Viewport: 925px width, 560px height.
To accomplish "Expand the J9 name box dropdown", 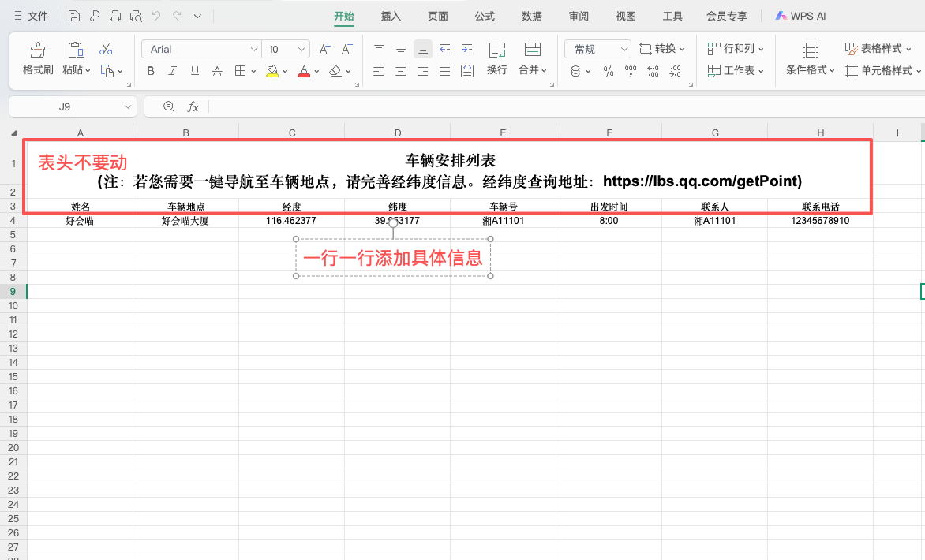I will [x=128, y=106].
